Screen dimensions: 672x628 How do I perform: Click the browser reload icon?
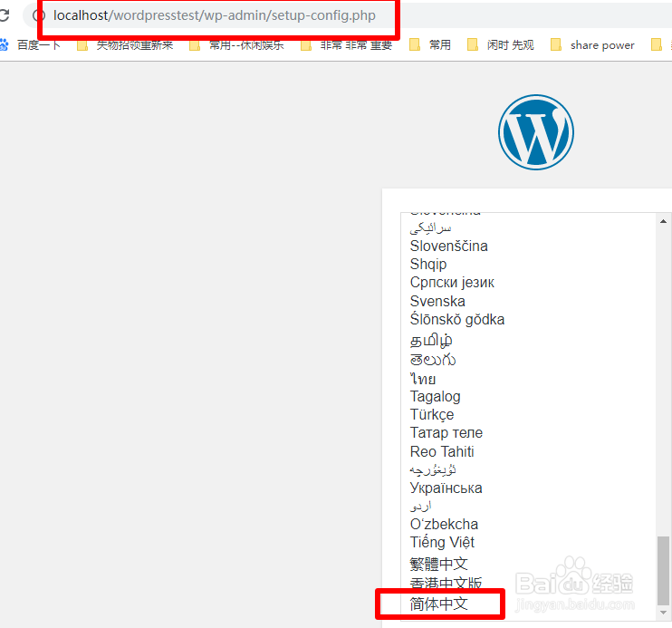coord(4,15)
